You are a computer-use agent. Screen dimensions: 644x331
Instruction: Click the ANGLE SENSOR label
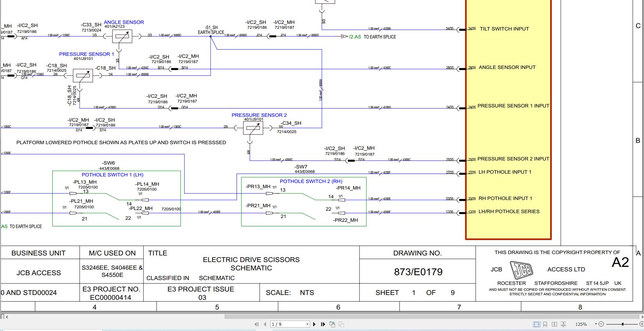[x=124, y=22]
